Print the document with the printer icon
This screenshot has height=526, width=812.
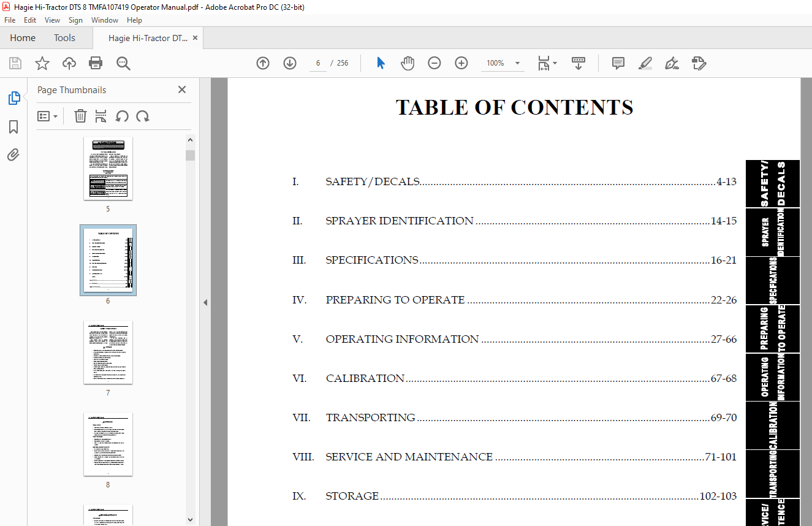point(96,63)
